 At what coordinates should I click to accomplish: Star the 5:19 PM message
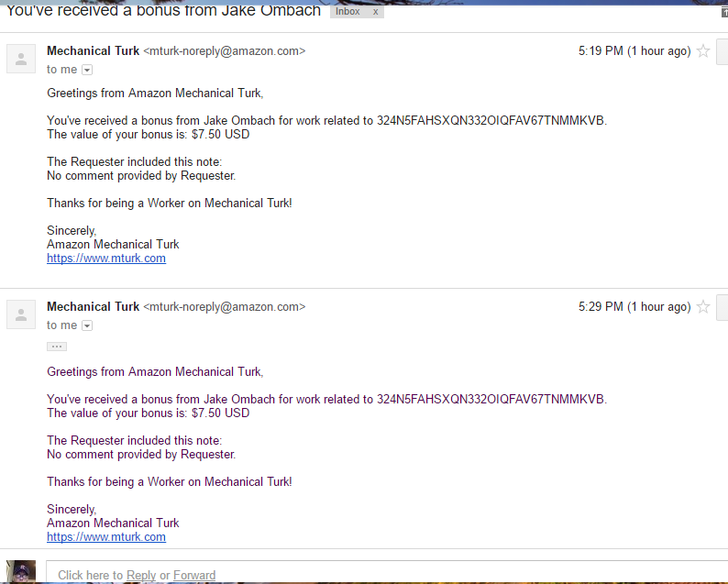pyautogui.click(x=703, y=50)
